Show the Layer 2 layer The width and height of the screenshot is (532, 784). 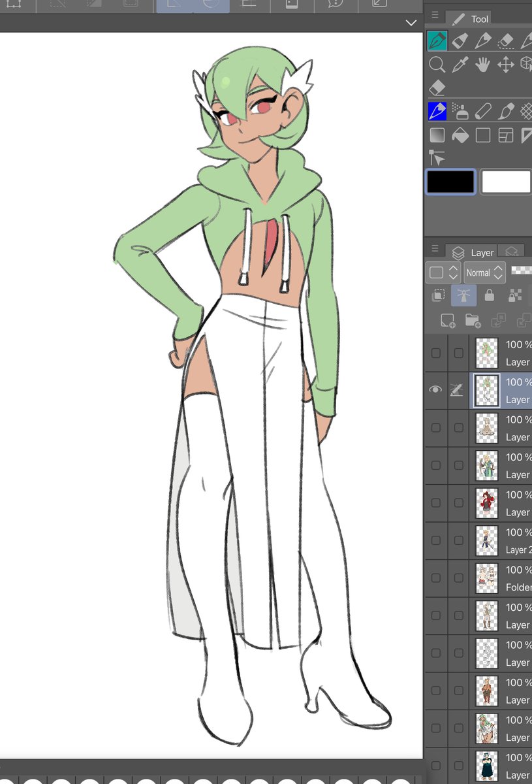435,540
